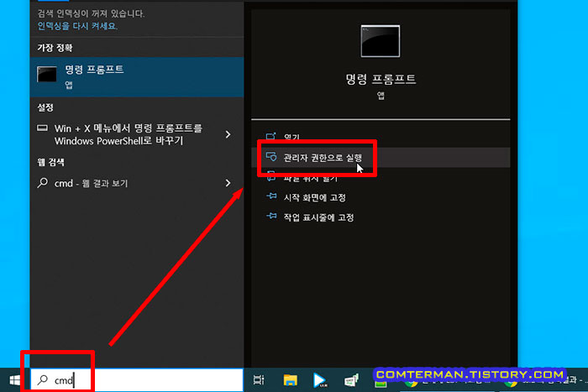Select the 명령 프롬프트 app search result
588x392 pixels.
click(137, 77)
